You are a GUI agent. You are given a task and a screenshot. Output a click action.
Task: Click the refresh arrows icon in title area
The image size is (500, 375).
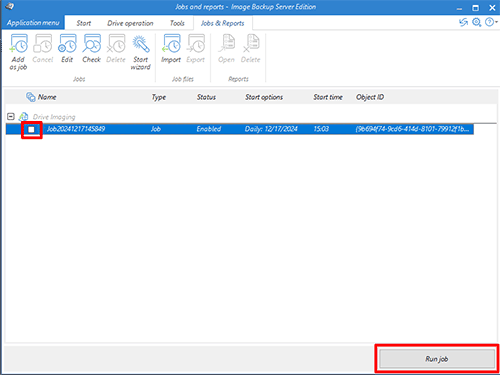point(463,22)
